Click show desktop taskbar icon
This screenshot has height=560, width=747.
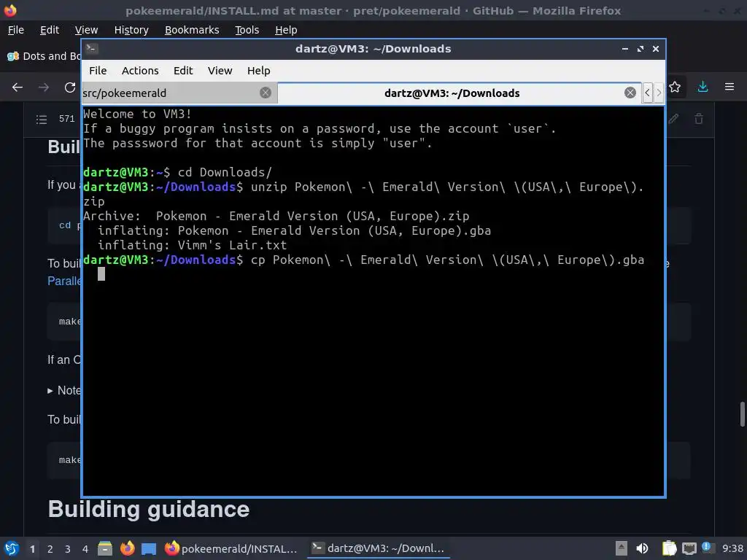[x=149, y=549]
